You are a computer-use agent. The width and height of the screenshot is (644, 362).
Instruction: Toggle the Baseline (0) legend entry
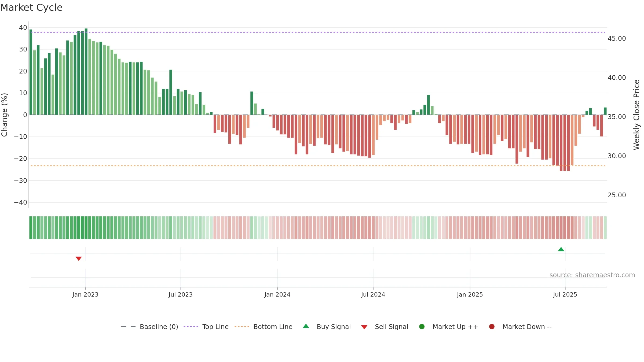(149, 327)
